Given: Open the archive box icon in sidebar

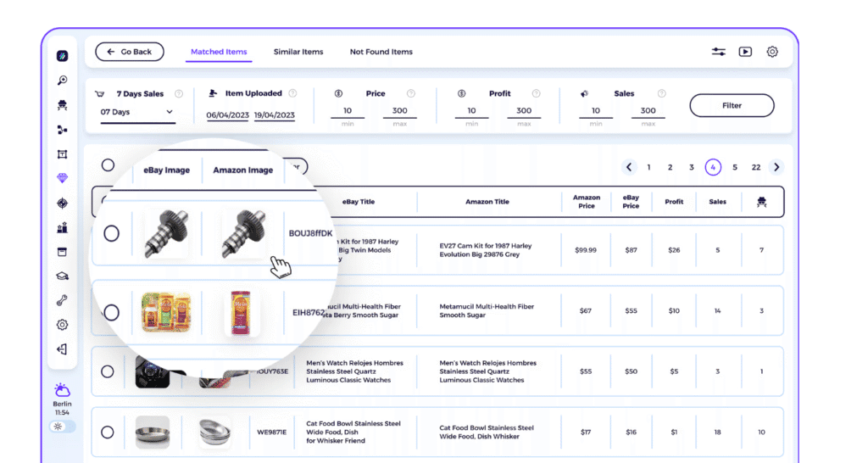Looking at the screenshot, I should pyautogui.click(x=62, y=252).
